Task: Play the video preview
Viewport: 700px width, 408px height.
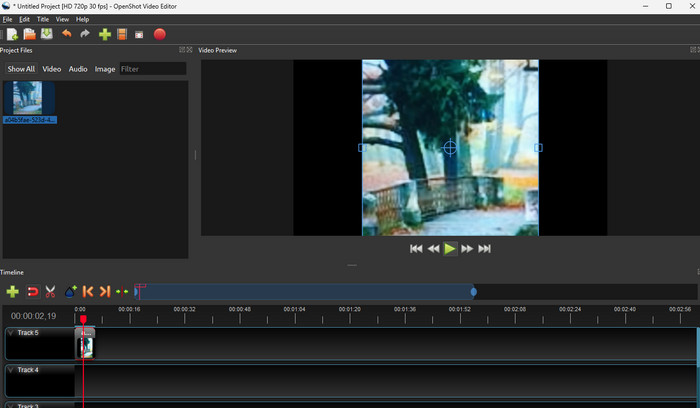Action: tap(450, 249)
